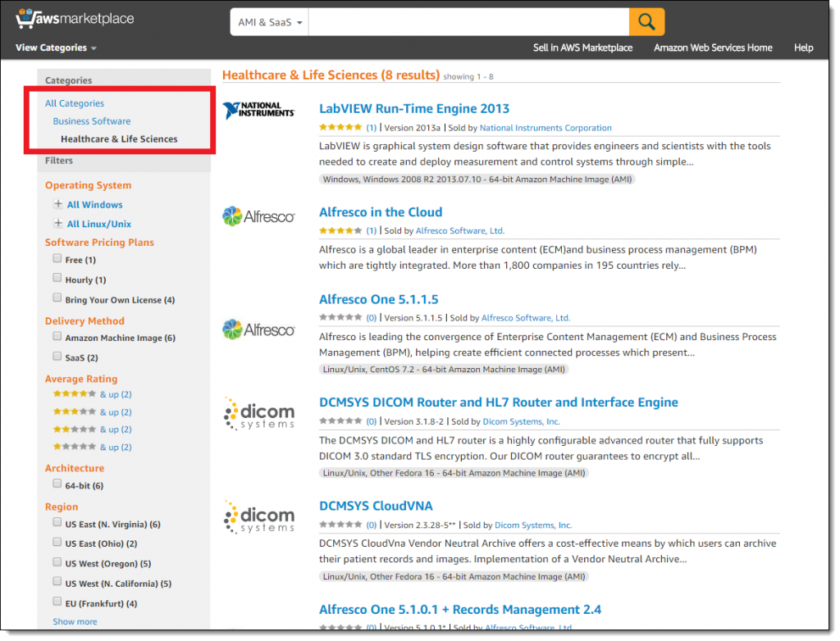Click Dicom Systems, Inc. seller link under CloudVNA
Viewport: 840px width, 641px height.
532,525
